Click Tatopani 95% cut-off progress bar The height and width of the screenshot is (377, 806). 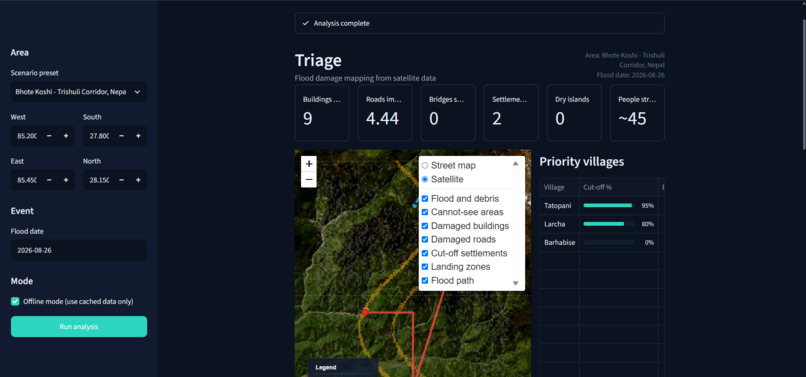click(609, 205)
